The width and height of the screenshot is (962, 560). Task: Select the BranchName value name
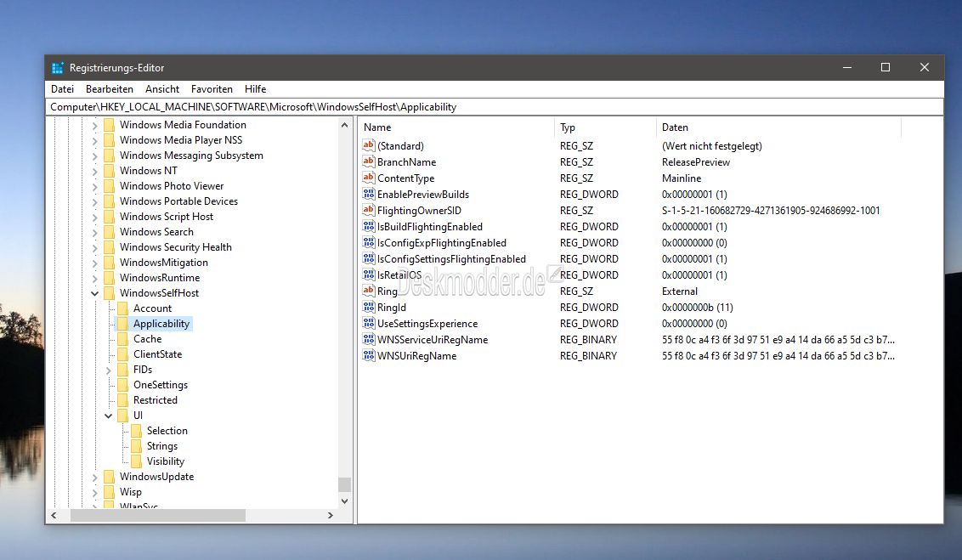click(406, 162)
